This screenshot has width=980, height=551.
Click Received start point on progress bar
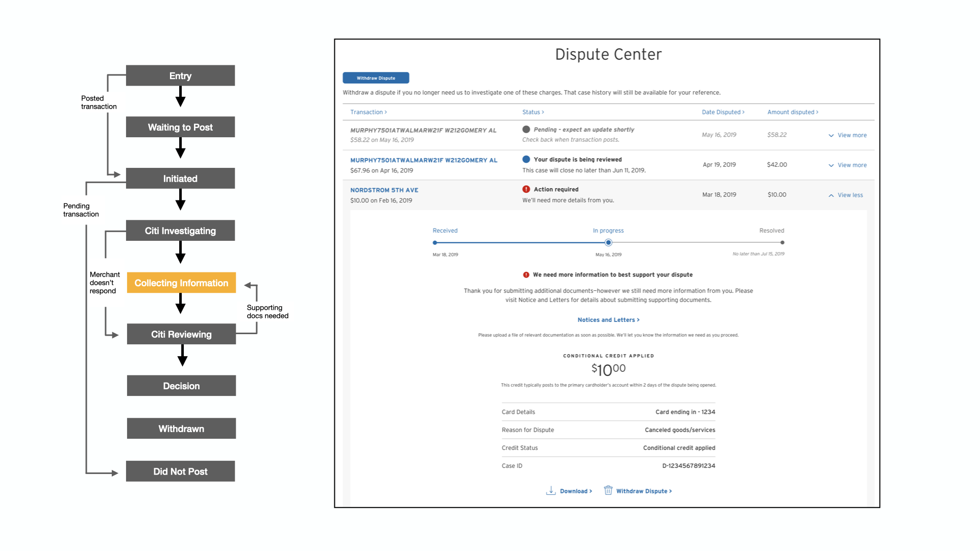(435, 243)
